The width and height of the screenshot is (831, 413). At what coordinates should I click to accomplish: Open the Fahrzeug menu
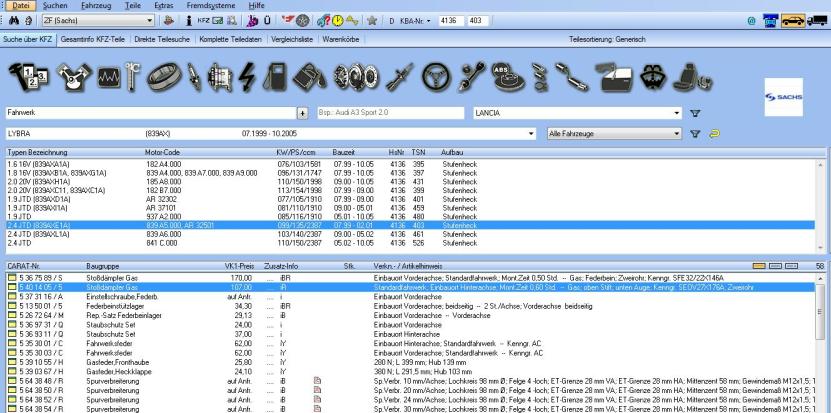click(95, 5)
